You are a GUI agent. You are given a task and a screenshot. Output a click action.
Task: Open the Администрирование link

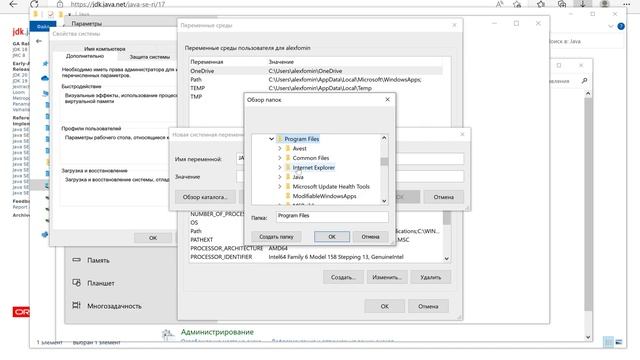click(x=217, y=332)
